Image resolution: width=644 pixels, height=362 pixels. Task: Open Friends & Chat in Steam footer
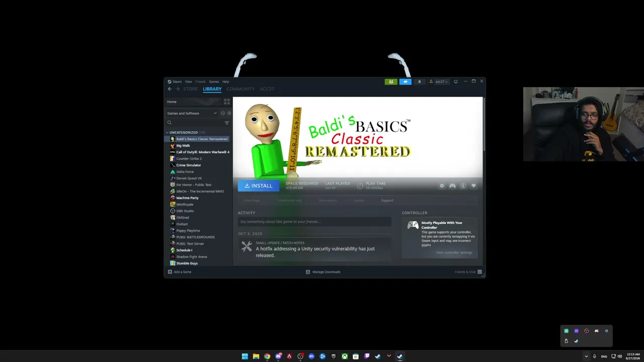click(468, 272)
